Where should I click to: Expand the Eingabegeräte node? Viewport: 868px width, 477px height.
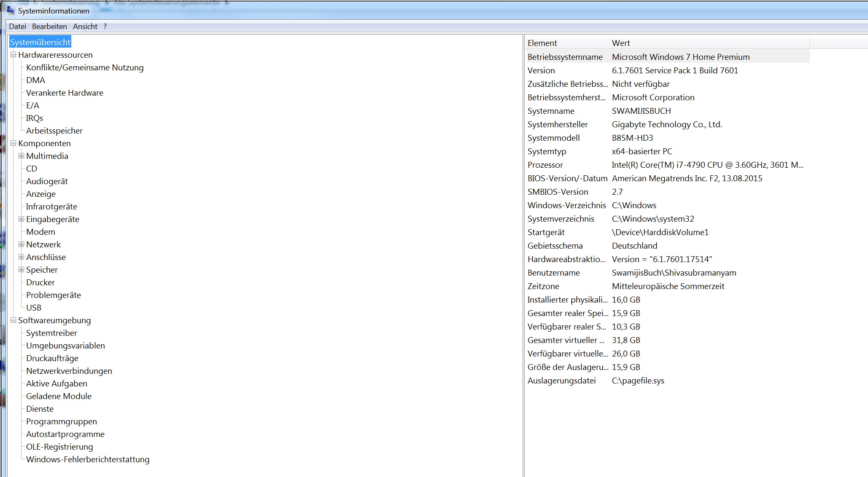pyautogui.click(x=22, y=219)
